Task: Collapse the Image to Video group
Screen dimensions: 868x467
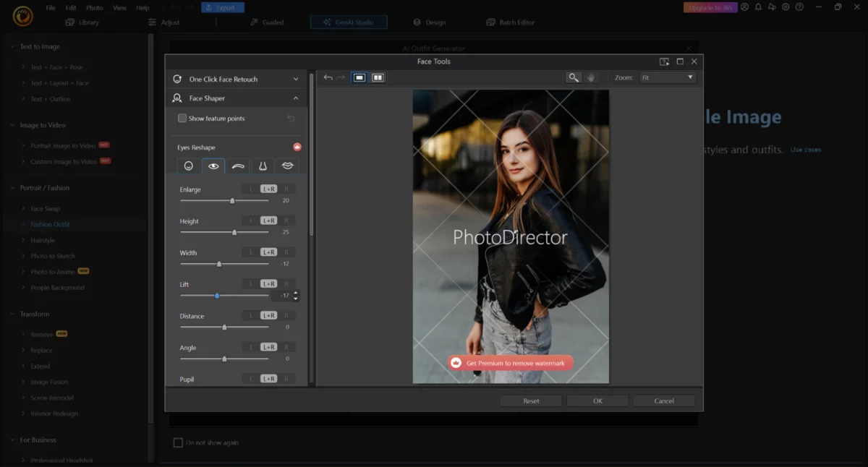Action: click(12, 125)
